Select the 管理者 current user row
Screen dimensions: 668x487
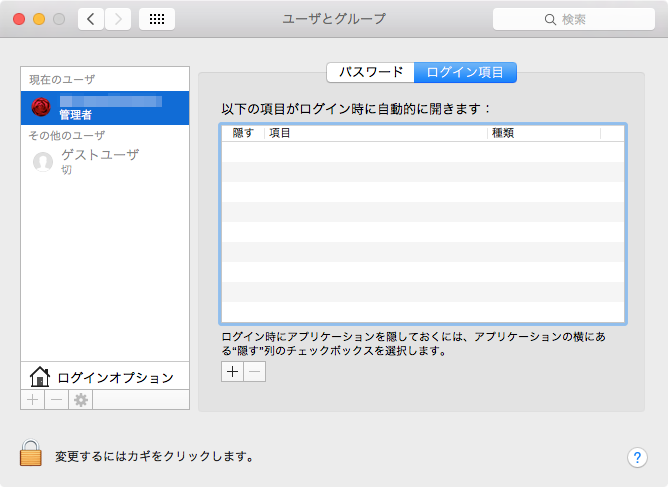[105, 108]
